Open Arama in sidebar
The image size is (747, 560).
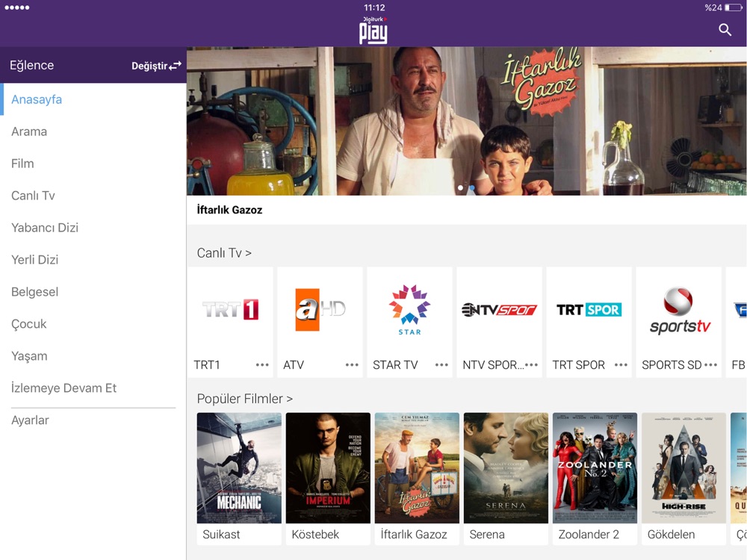click(93, 131)
